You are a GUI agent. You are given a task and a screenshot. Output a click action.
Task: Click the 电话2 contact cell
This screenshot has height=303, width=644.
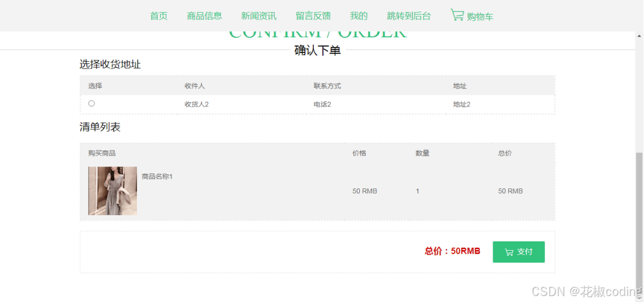tap(323, 105)
